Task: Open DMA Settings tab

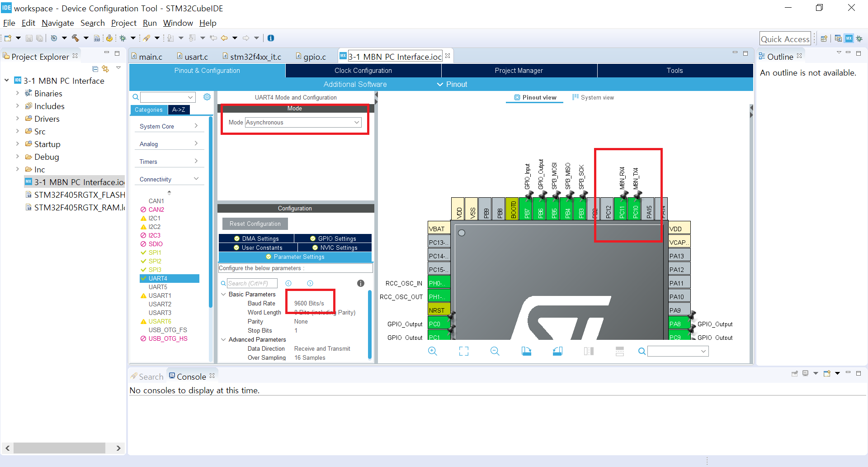Action: 256,238
